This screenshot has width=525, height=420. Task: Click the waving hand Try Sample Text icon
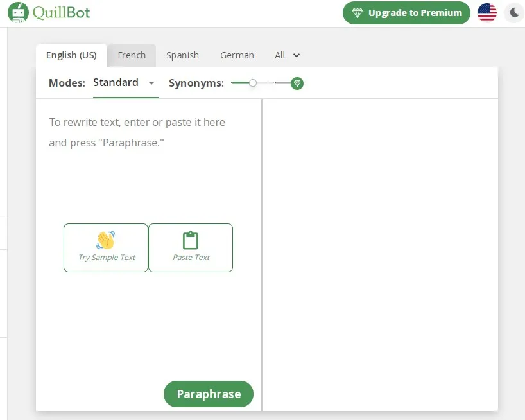click(x=106, y=241)
